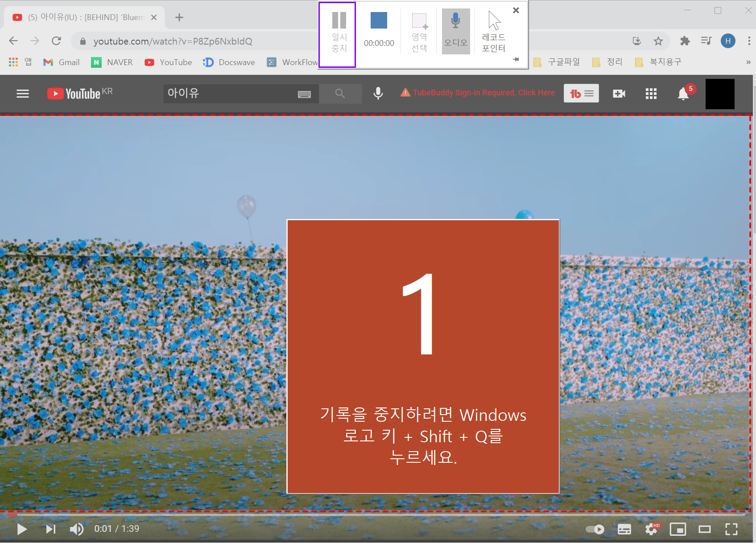Show more bookmarks chevron
This screenshot has height=543, width=756.
(748, 62)
